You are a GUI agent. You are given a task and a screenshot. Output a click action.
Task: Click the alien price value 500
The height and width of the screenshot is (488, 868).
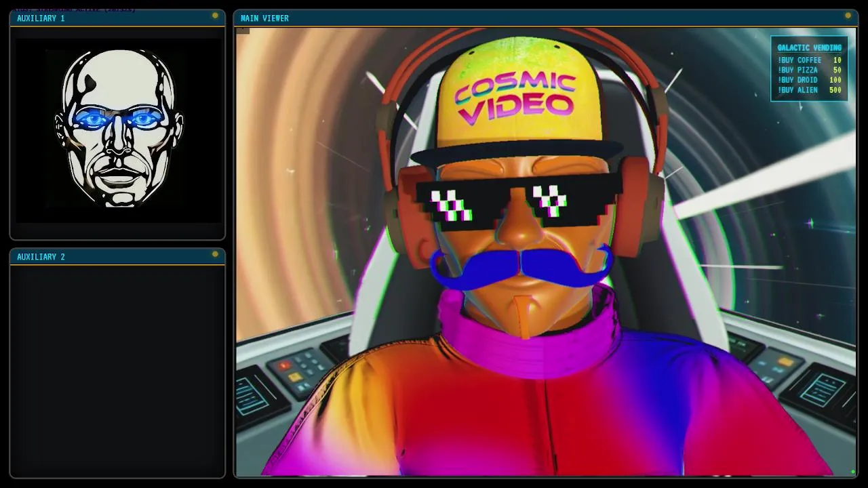[x=835, y=90]
